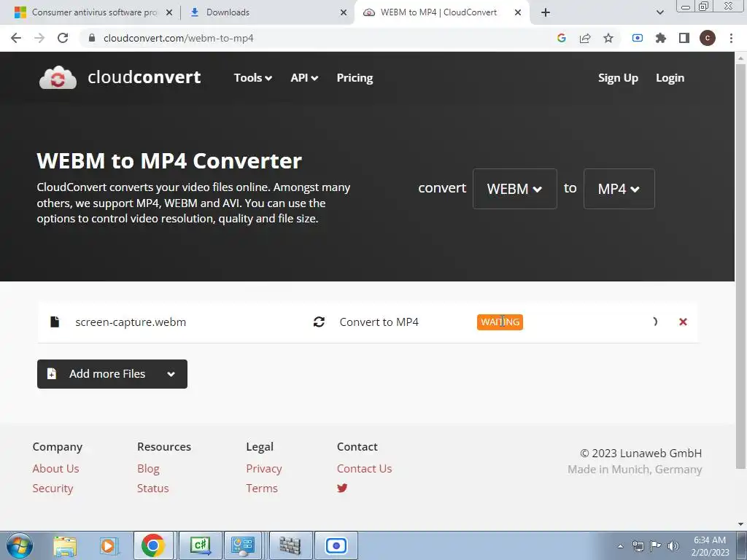The width and height of the screenshot is (747, 560).
Task: Click the file icon next to screen-capture.webm
Action: 55,322
